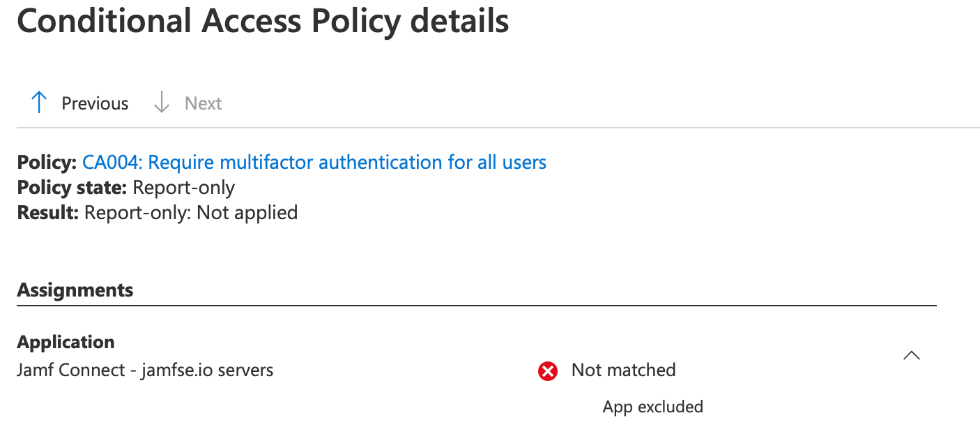Click the gray down arrow icon
This screenshot has width=980, height=434.
click(162, 103)
